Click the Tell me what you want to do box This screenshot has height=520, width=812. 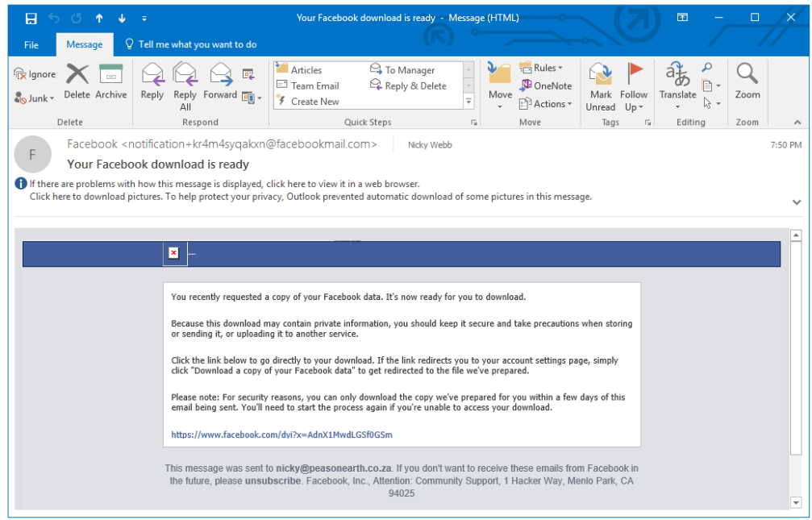click(190, 44)
